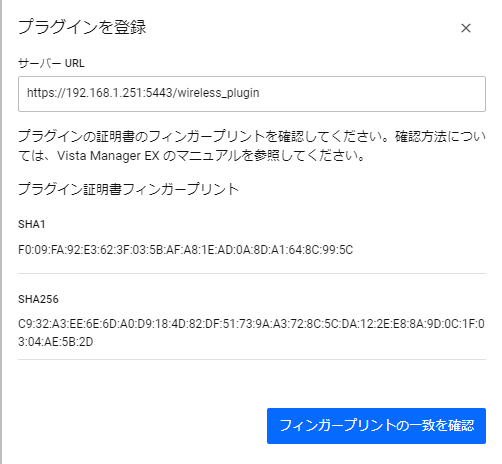
Task: Click the description line beginning プラグインの証明書の
Action: click(x=252, y=136)
